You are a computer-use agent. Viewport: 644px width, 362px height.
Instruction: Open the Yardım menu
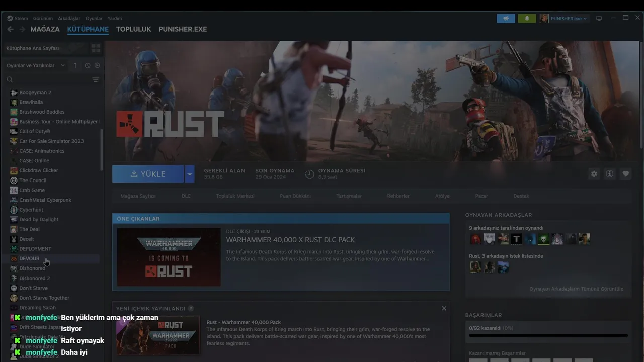tap(115, 18)
